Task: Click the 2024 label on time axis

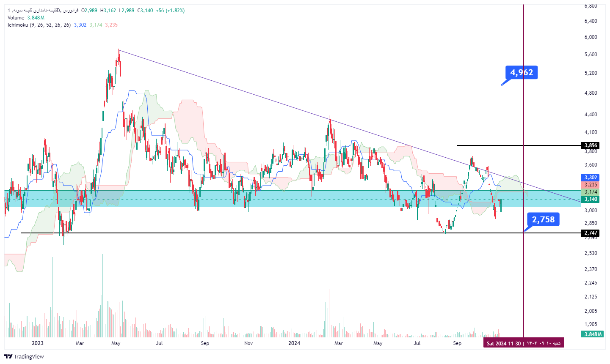Action: click(x=294, y=343)
